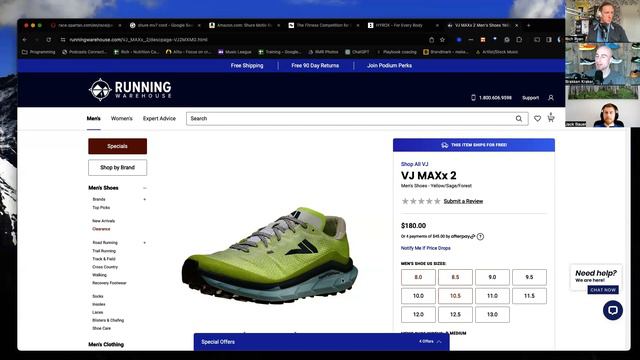This screenshot has height=360, width=640.
Task: Expand the Brands submenu
Action: pyautogui.click(x=144, y=199)
